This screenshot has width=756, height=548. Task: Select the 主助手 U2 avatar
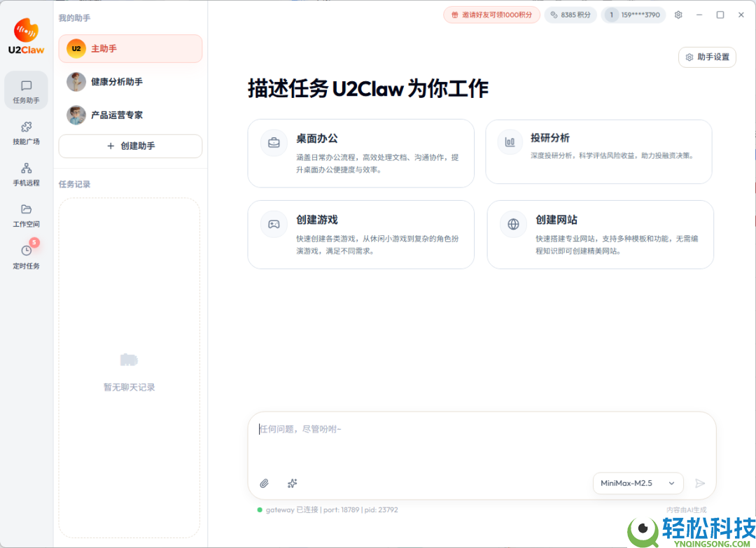(x=76, y=49)
